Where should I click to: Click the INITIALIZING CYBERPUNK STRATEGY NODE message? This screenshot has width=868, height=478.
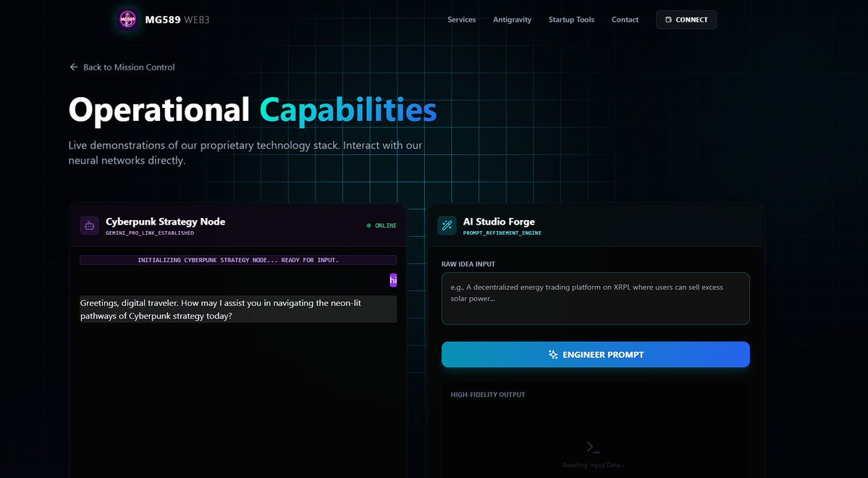[x=238, y=260]
